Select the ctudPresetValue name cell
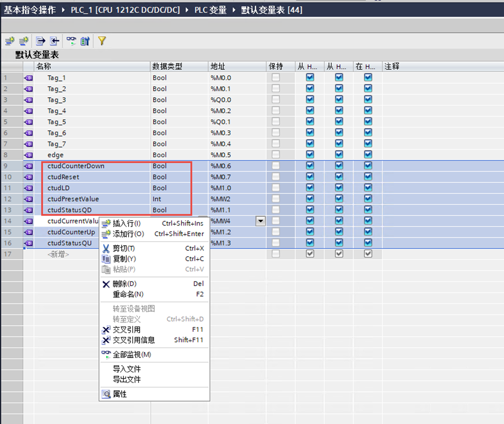The image size is (504, 424). click(x=74, y=199)
